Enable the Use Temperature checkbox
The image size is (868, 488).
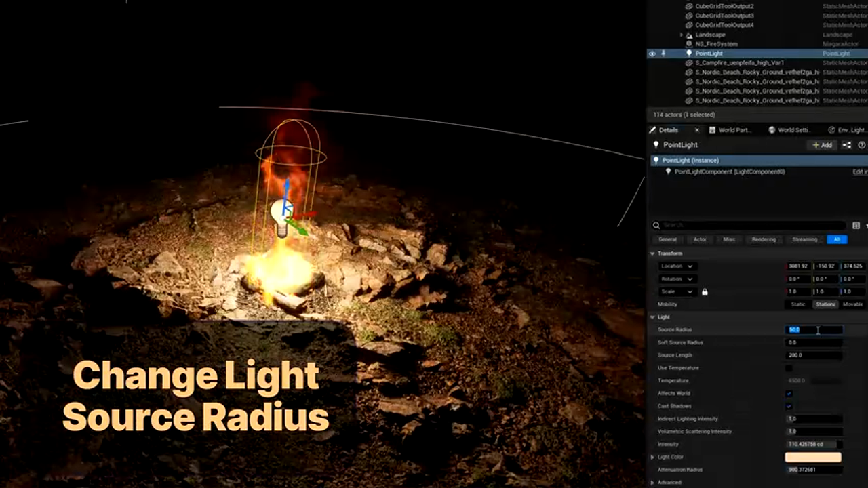(x=789, y=368)
